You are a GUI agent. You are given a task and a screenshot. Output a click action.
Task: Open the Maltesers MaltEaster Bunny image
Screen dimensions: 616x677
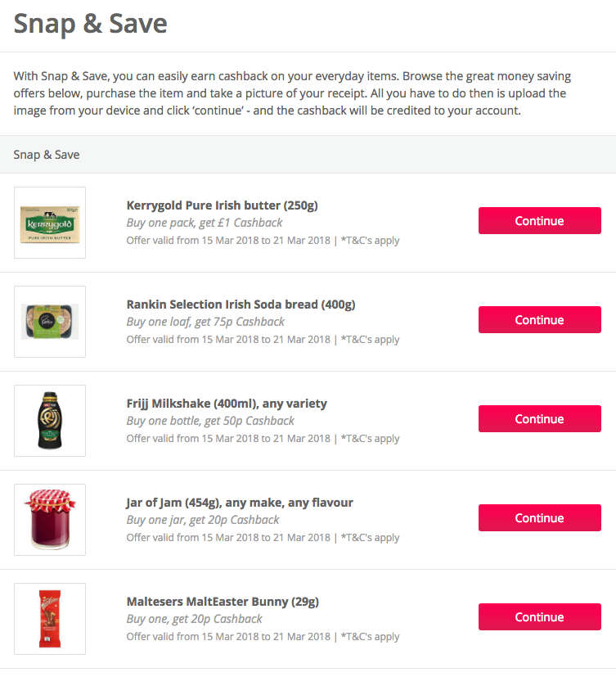(50, 619)
